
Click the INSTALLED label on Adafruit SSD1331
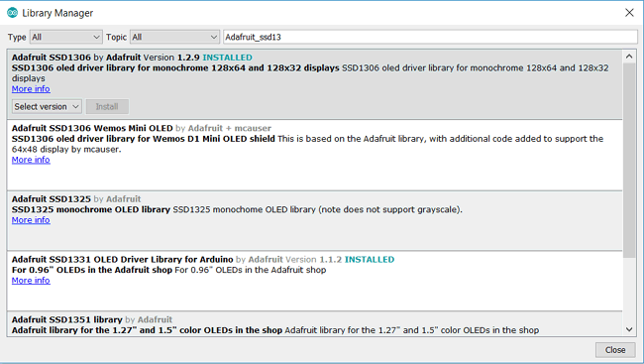click(370, 260)
